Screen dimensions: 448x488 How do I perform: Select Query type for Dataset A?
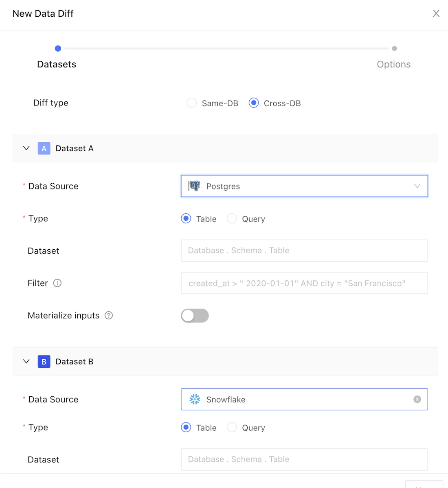[x=232, y=218]
